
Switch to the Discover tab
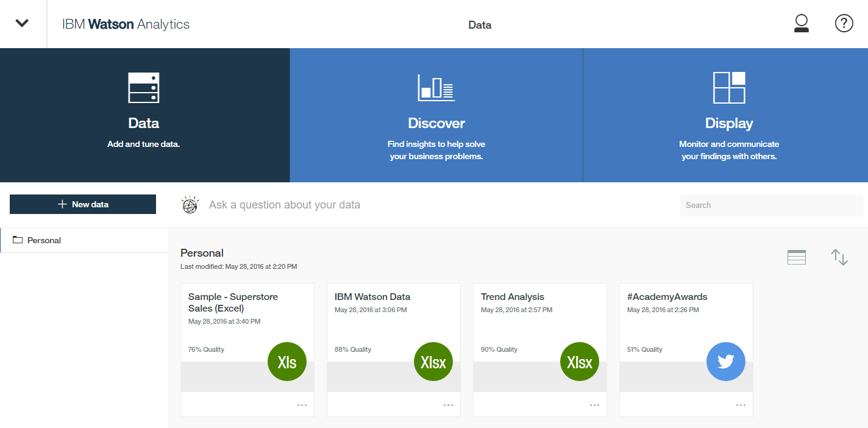pos(436,115)
